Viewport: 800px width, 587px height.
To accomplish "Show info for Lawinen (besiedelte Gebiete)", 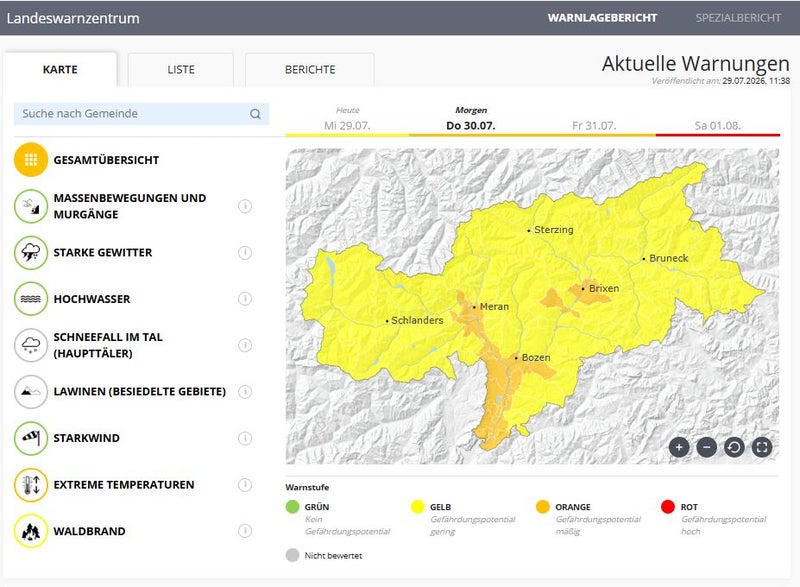I will 245,392.
